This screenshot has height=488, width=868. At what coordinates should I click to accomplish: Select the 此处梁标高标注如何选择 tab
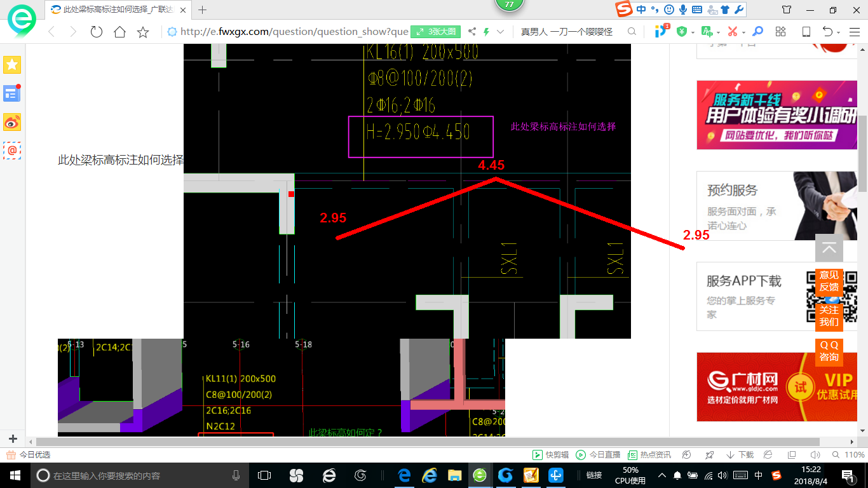pyautogui.click(x=118, y=10)
